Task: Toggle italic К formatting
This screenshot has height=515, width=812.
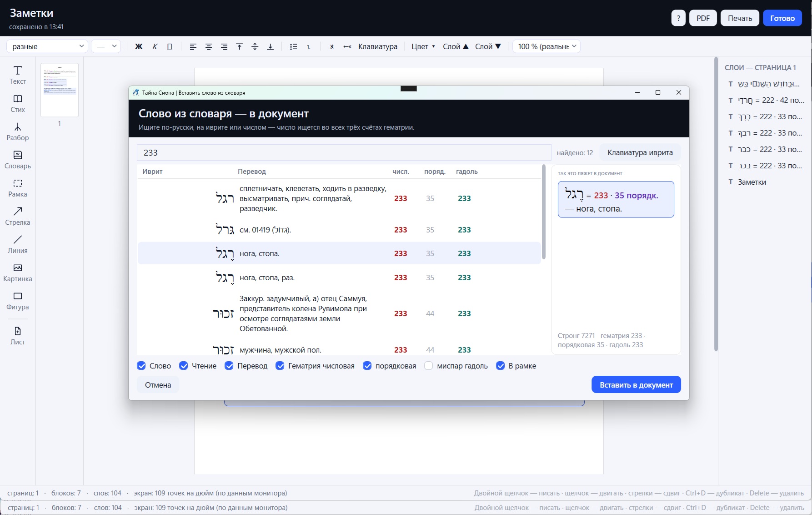Action: (x=155, y=46)
